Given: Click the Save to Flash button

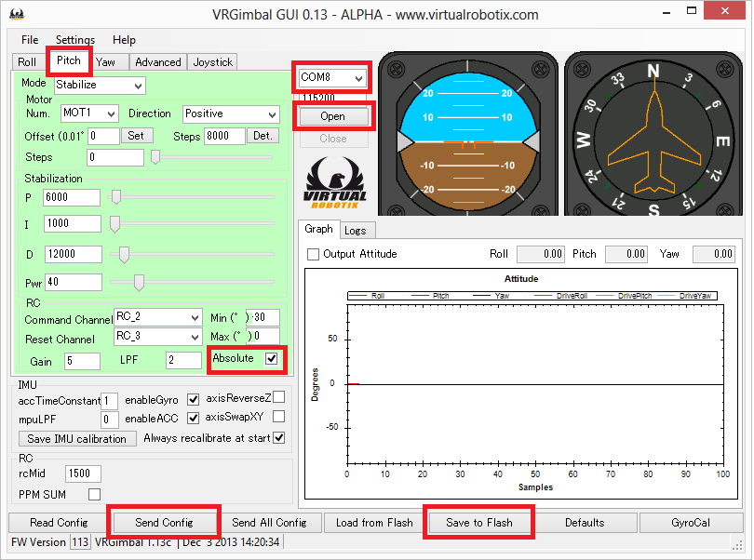Looking at the screenshot, I should coord(478,523).
